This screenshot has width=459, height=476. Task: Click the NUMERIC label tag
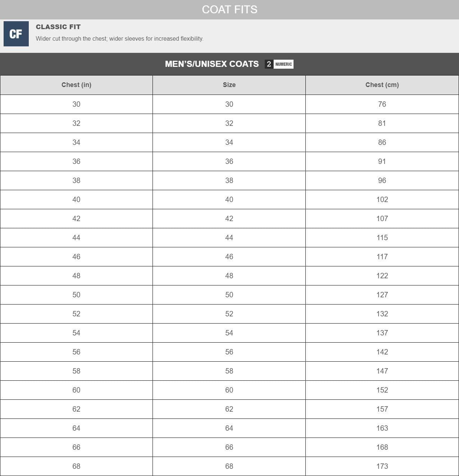[x=283, y=64]
